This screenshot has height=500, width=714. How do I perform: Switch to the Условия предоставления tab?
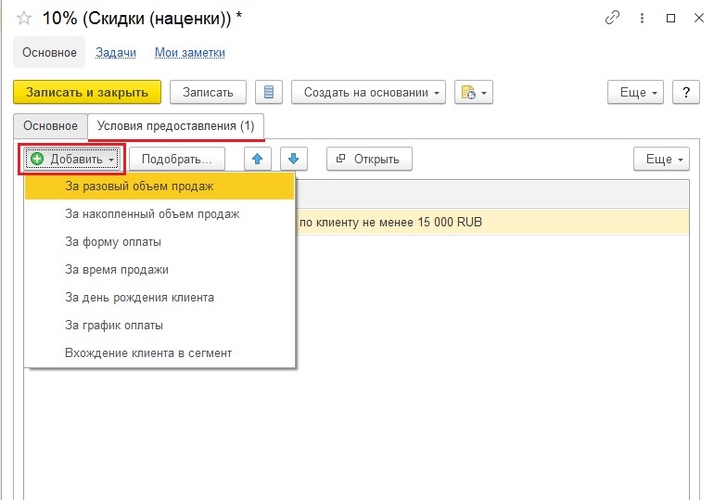pyautogui.click(x=175, y=126)
